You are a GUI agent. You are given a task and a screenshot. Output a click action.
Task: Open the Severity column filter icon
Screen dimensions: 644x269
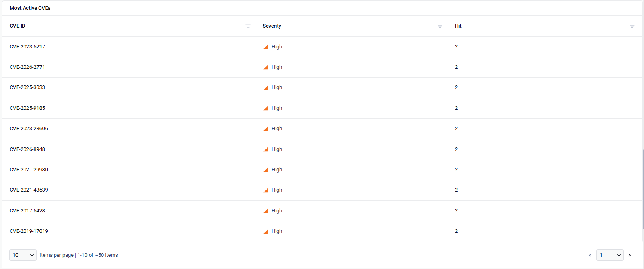coord(440,26)
